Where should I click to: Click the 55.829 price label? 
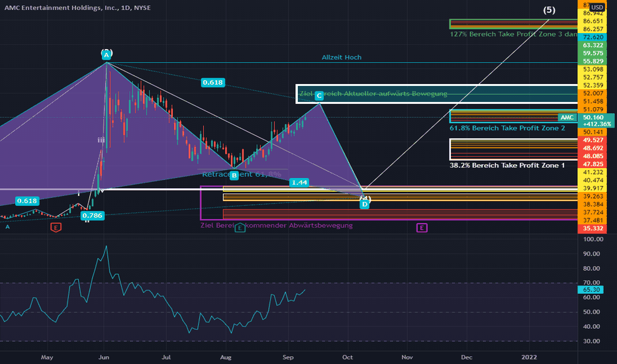(x=593, y=62)
